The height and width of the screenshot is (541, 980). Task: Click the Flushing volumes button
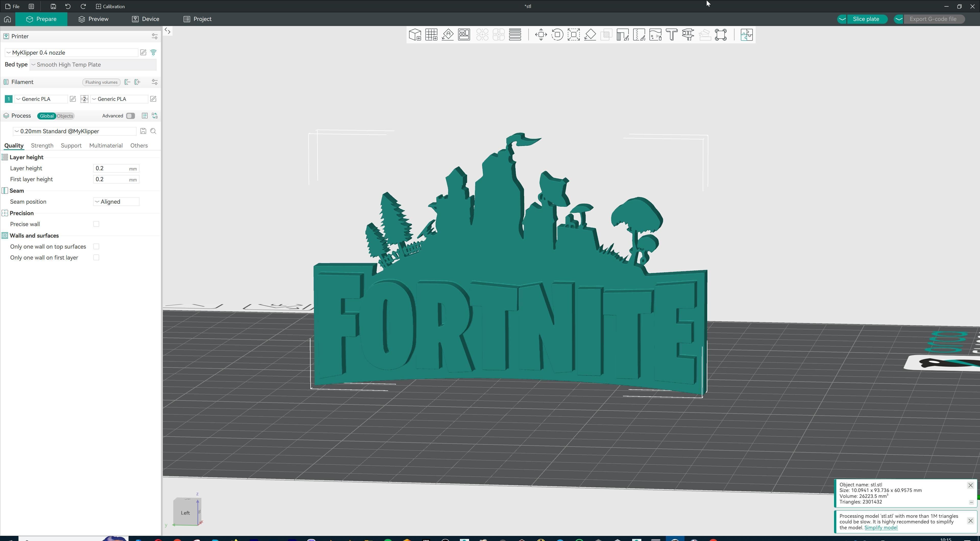101,82
